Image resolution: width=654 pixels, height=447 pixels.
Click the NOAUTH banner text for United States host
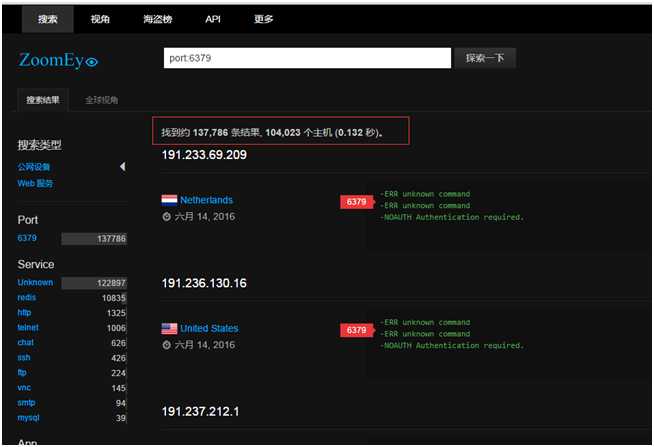[451, 346]
